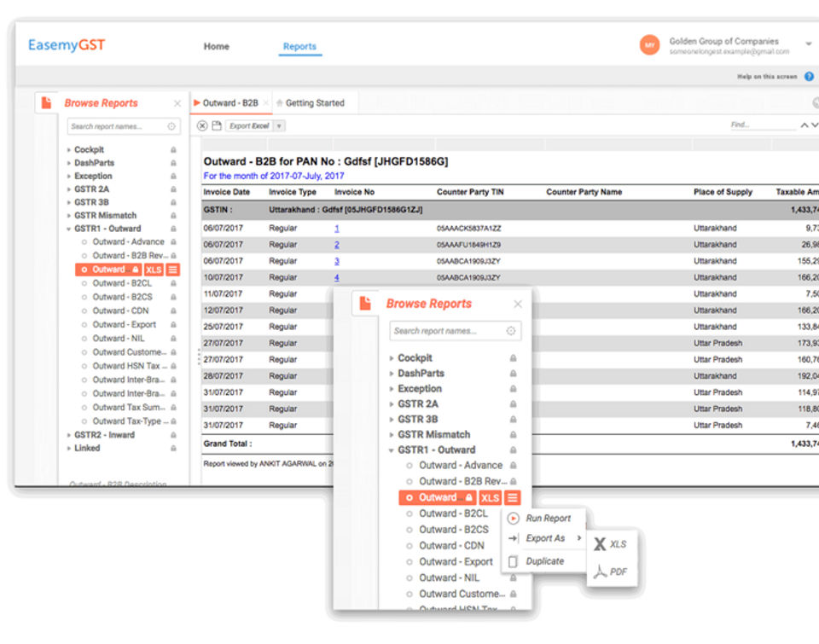Select Outward - B2CL in enlarged panel
The image size is (819, 644).
click(453, 513)
